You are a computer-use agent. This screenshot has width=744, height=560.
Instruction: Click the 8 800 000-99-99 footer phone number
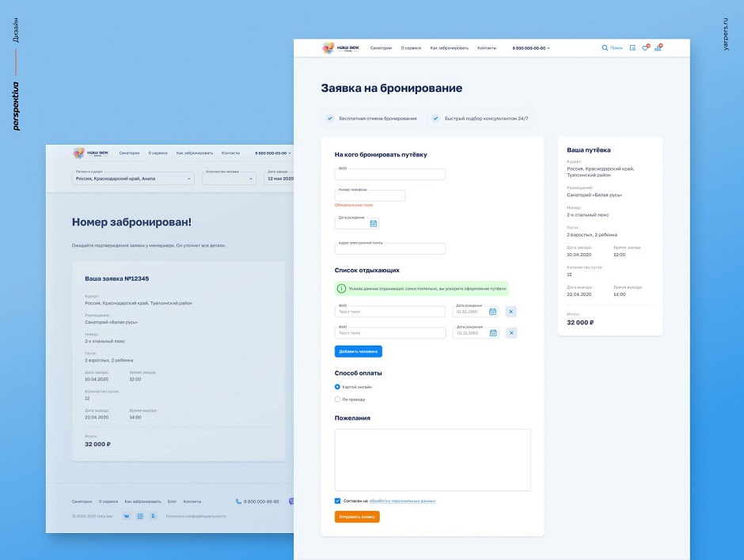tap(261, 501)
